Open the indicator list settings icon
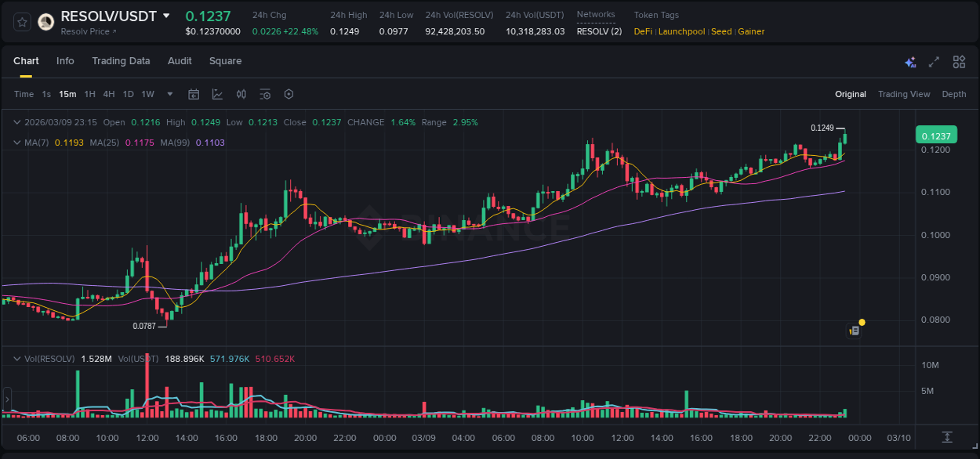The height and width of the screenshot is (459, 980). tap(265, 94)
